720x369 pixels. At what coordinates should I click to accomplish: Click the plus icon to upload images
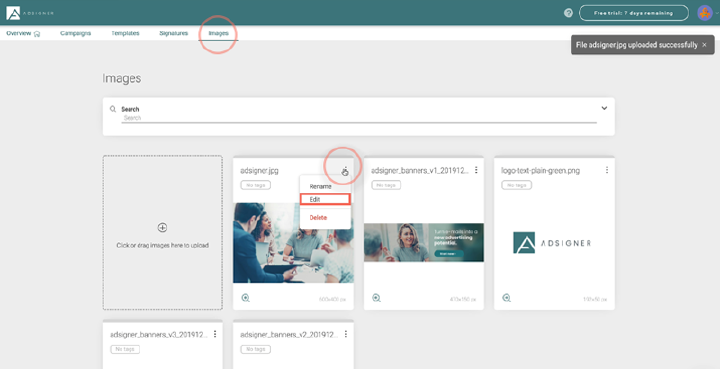(162, 227)
